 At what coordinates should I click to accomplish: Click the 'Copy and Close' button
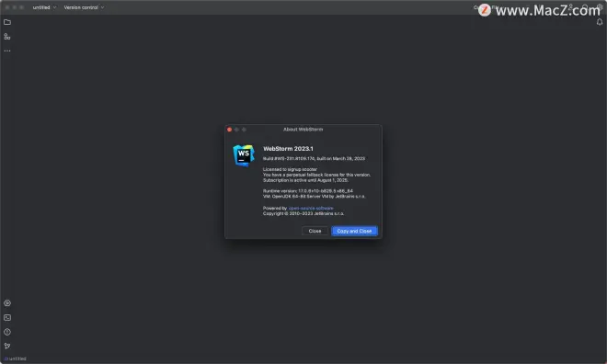click(354, 231)
